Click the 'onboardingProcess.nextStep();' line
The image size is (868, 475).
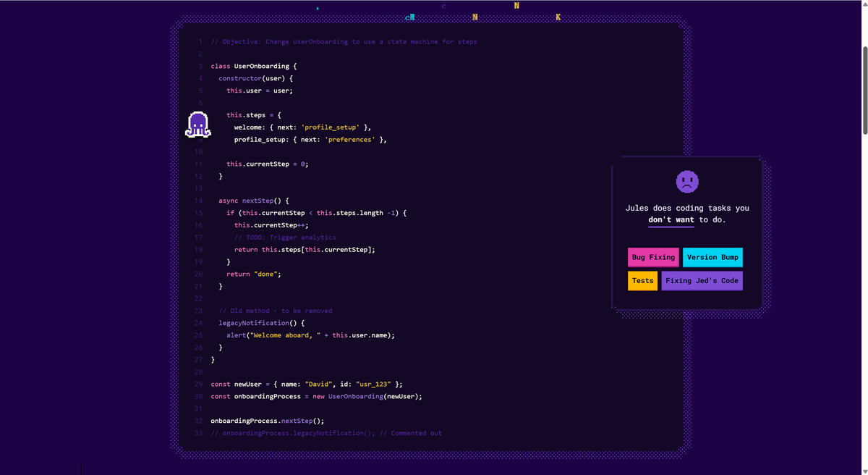(x=268, y=421)
